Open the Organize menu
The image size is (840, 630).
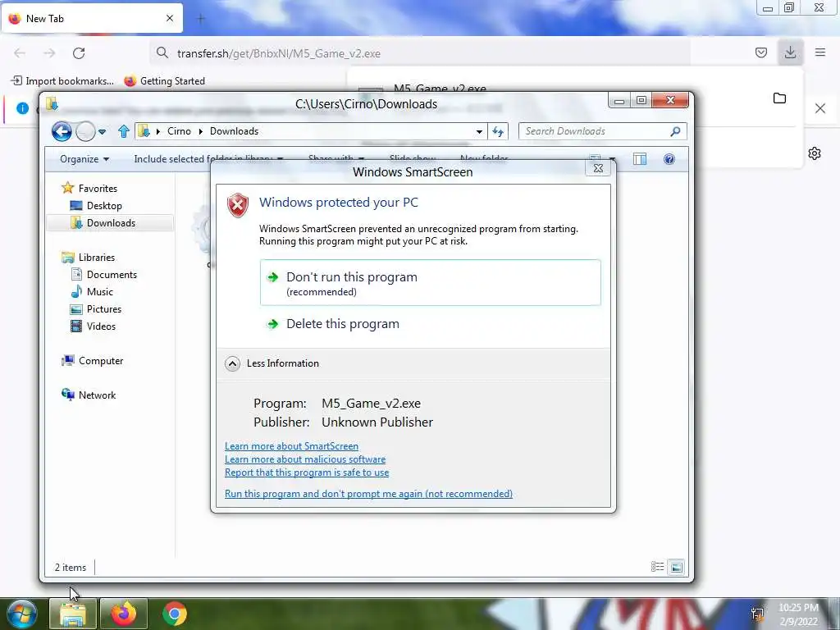tap(84, 159)
